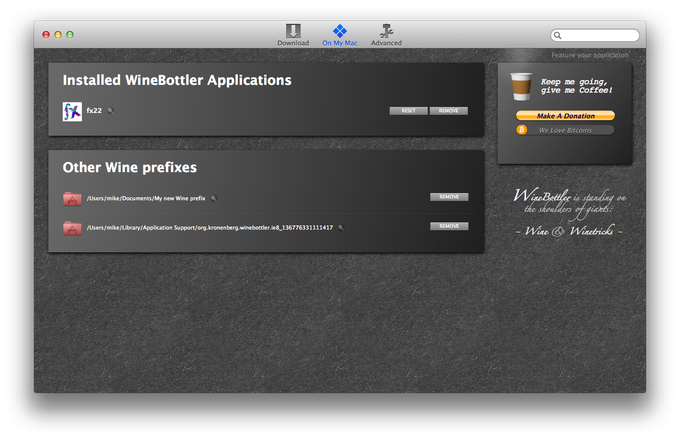The image size is (680, 440).
Task: Click the Wine & Winetricks credits text
Action: pos(569,231)
